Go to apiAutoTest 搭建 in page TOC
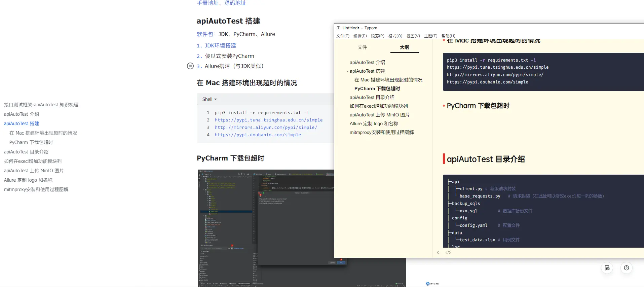 (x=22, y=123)
